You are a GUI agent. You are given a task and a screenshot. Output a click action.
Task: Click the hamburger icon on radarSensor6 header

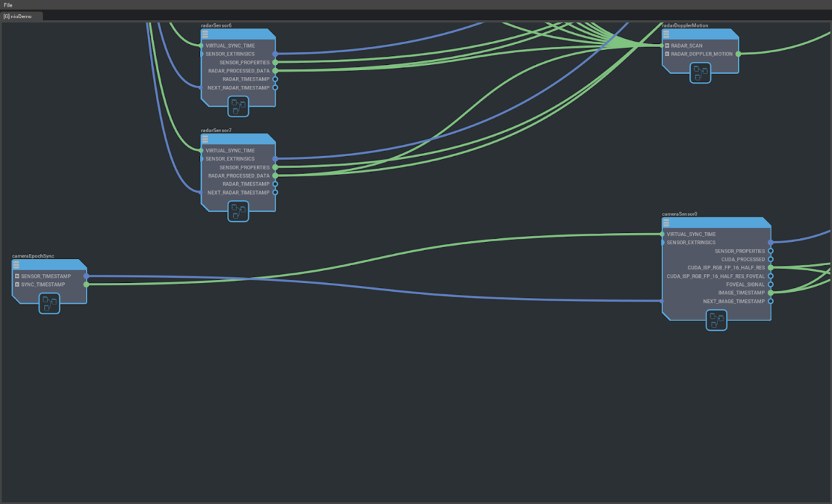[x=204, y=35]
